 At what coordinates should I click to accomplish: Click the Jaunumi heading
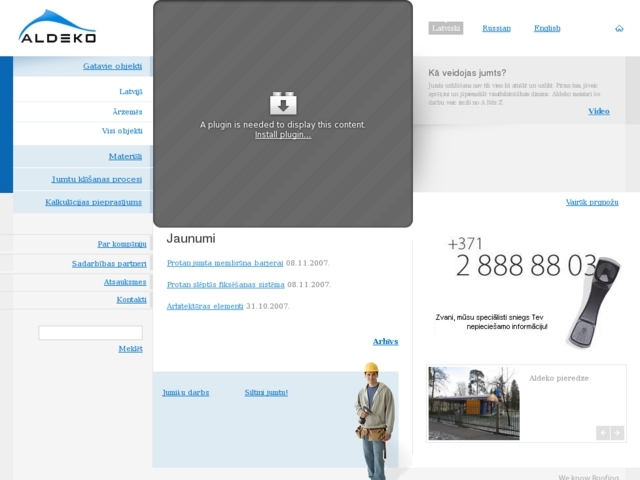tap(191, 238)
